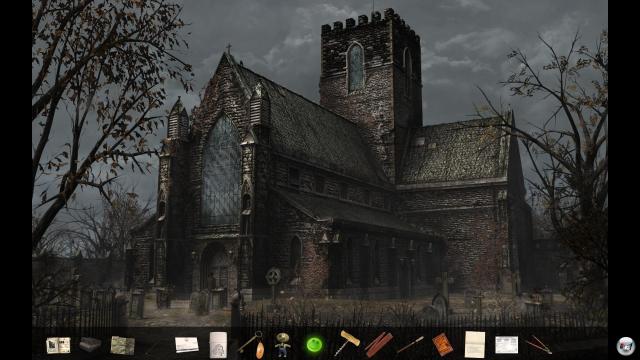Inspect the arched window on tower
The height and width of the screenshot is (360, 640).
pyautogui.click(x=355, y=67)
